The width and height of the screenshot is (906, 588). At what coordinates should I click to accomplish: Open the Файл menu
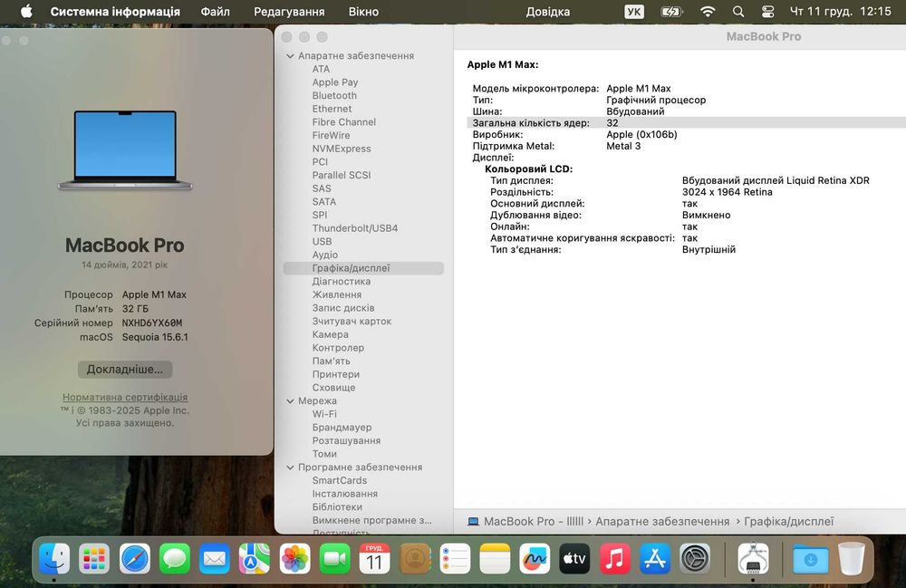215,12
